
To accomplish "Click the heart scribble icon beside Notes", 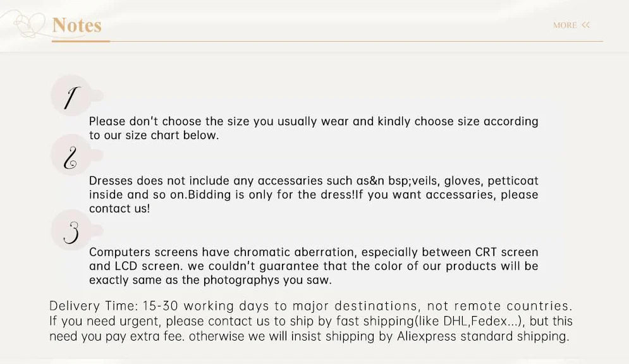I will [x=29, y=24].
